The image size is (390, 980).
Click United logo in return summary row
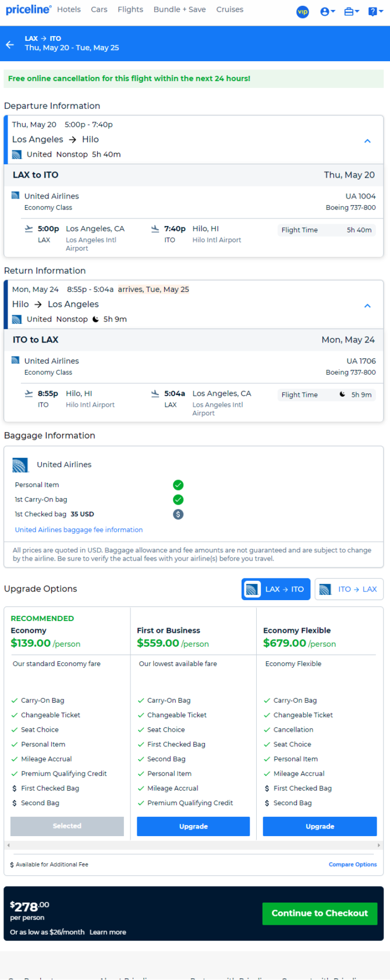coord(17,319)
